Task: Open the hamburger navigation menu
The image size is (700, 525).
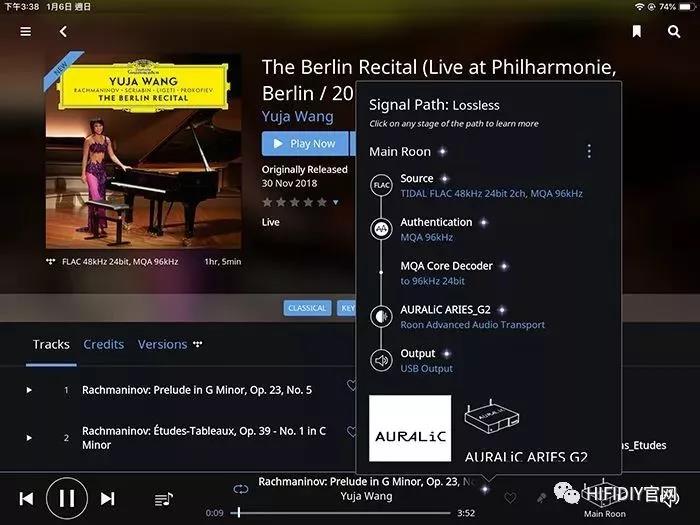Action: pos(26,31)
